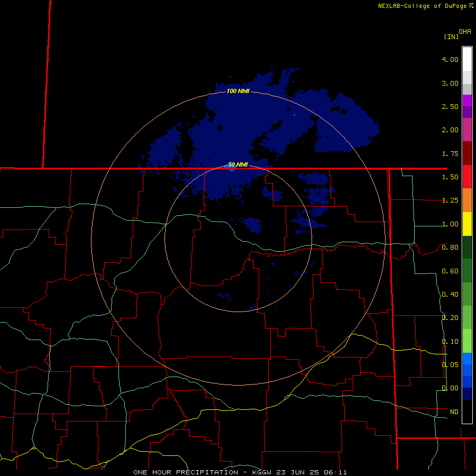
Task: Pick the yellow legend swatch
Action: tap(467, 224)
